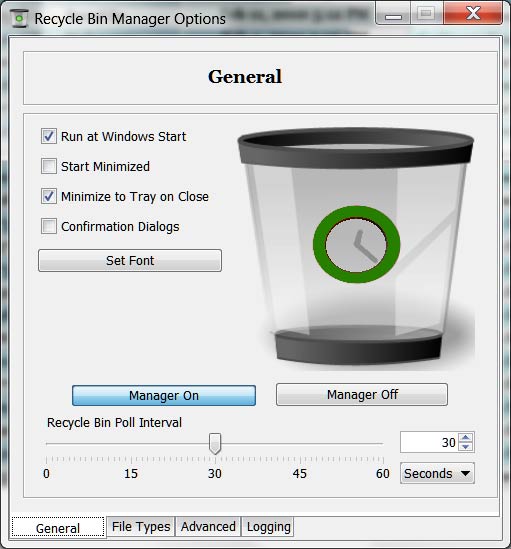Viewport: 511px width, 549px height.
Task: Open the Set Font dialog
Action: (130, 260)
